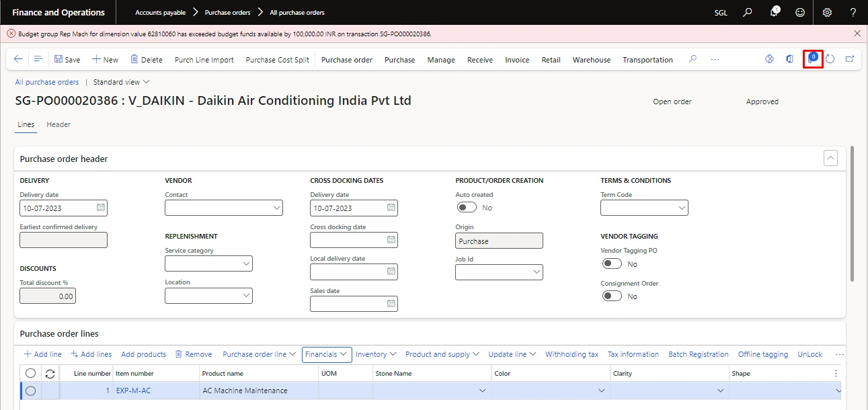Show more actions ellipsis in action pane
This screenshot has width=868, height=410.
coord(715,59)
